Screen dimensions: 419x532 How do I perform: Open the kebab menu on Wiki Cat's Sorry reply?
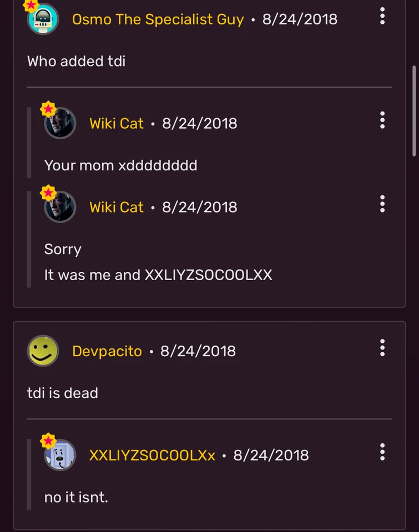pyautogui.click(x=382, y=204)
